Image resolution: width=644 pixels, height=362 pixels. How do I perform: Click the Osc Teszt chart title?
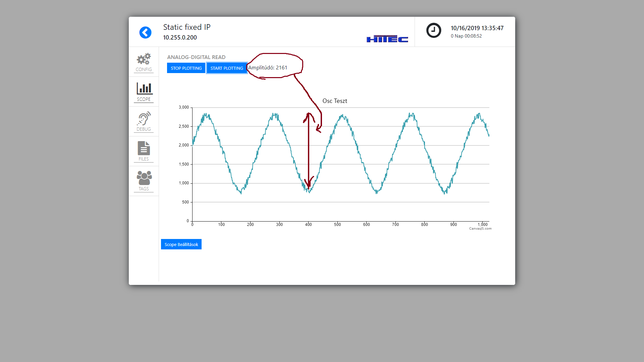click(x=335, y=101)
